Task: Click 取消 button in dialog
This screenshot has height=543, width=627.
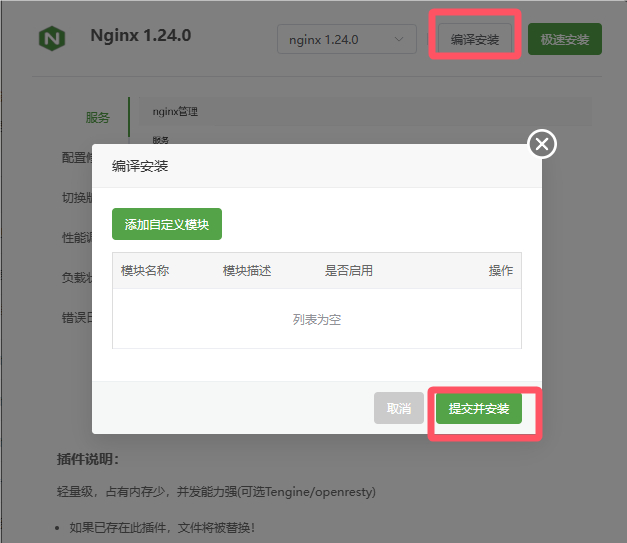Action: tap(399, 408)
